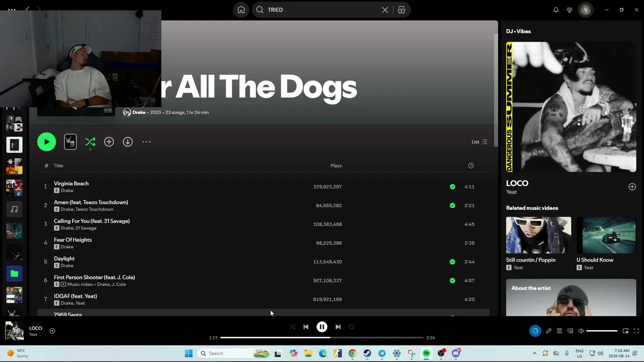This screenshot has width=644, height=362.
Task: Open the About the artist card
Action: (x=571, y=298)
